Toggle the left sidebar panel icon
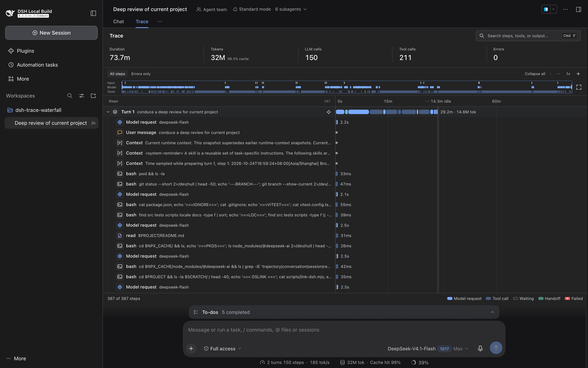 click(x=93, y=13)
